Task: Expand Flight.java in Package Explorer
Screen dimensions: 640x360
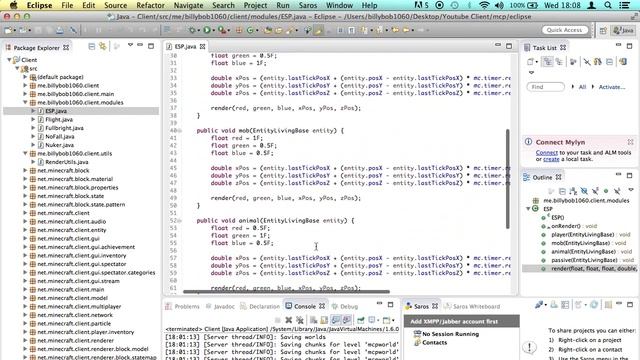Action: coord(33,120)
